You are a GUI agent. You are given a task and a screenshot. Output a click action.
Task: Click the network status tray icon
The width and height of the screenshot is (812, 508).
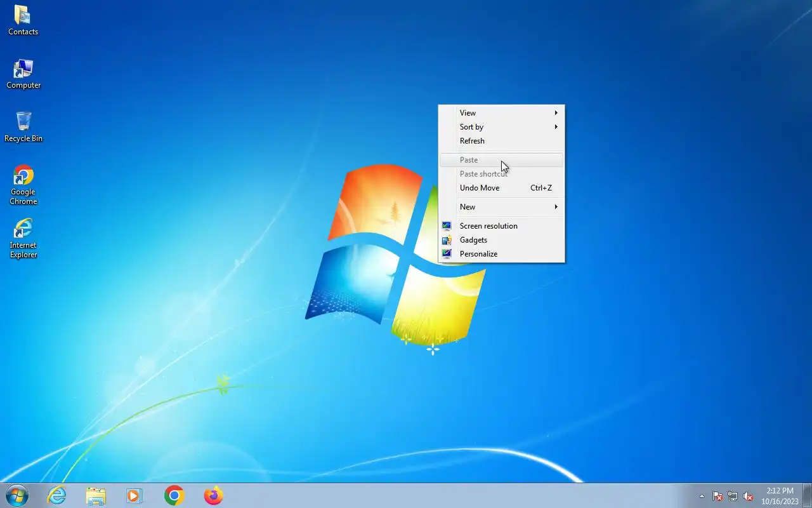click(733, 496)
